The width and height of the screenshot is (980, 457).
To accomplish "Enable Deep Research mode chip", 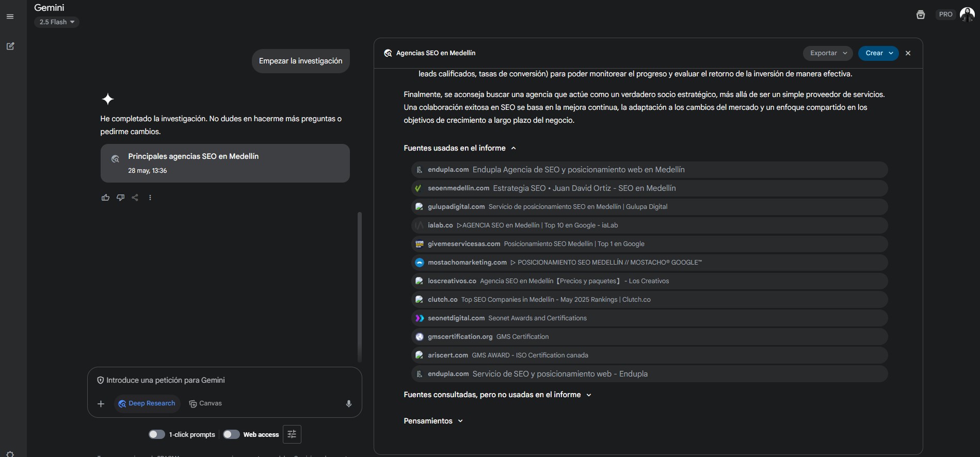I will pyautogui.click(x=147, y=403).
